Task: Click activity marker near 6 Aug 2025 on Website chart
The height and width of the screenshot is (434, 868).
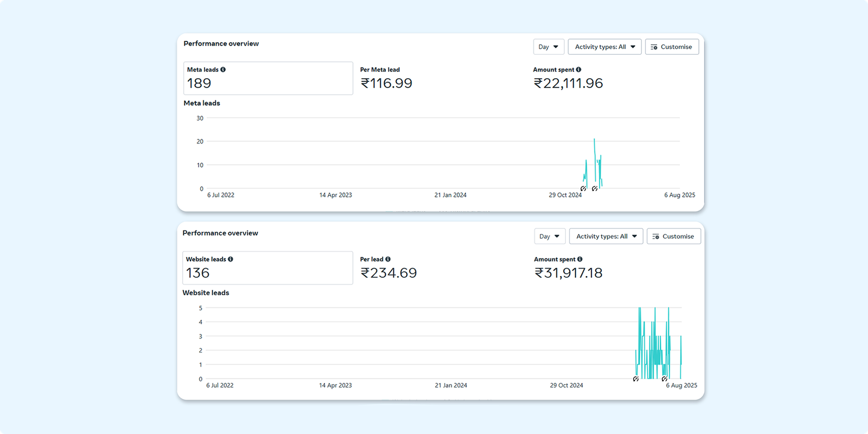Action: (x=665, y=379)
